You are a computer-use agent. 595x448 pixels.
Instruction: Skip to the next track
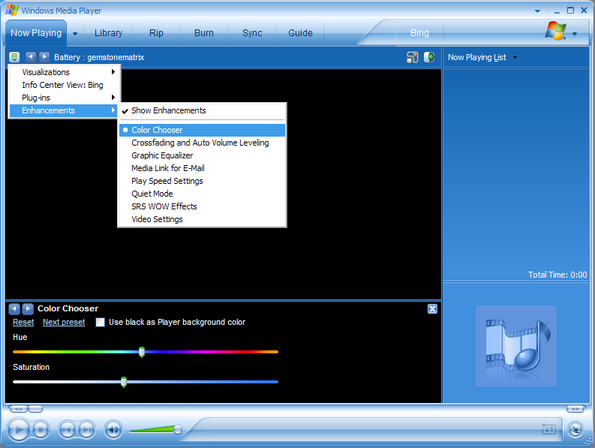coord(87,430)
